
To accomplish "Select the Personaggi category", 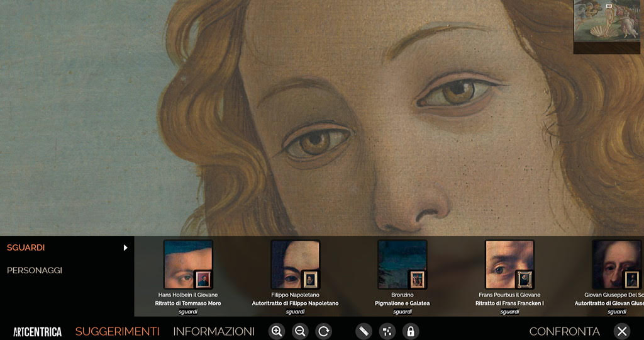I will tap(35, 270).
